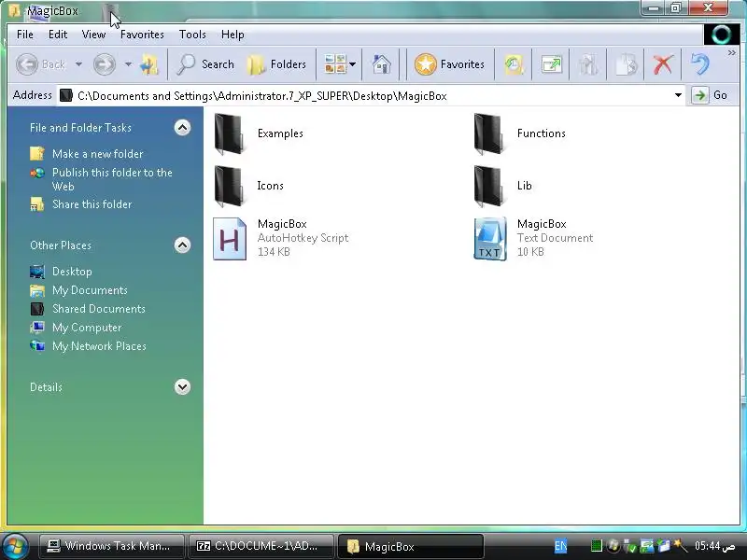Screen dimensions: 747x560
Task: Click the blue Undo arrow icon
Action: click(x=699, y=63)
